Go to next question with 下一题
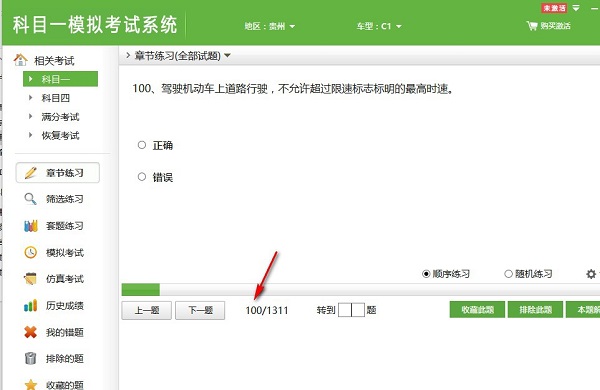This screenshot has height=390, width=600. point(200,310)
